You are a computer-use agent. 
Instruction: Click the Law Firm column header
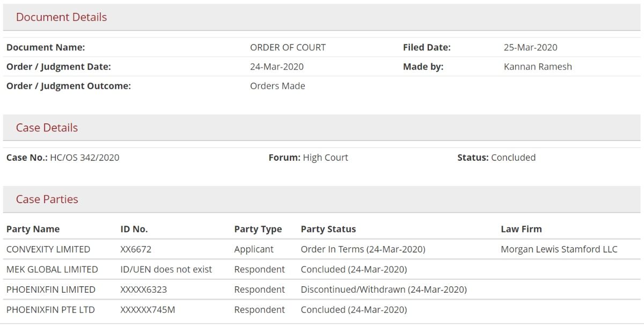(521, 229)
